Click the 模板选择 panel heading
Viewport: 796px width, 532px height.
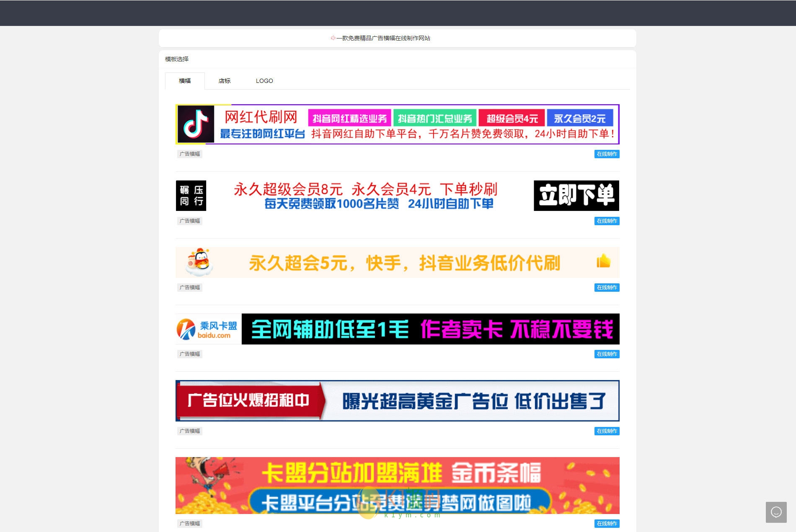pos(177,59)
